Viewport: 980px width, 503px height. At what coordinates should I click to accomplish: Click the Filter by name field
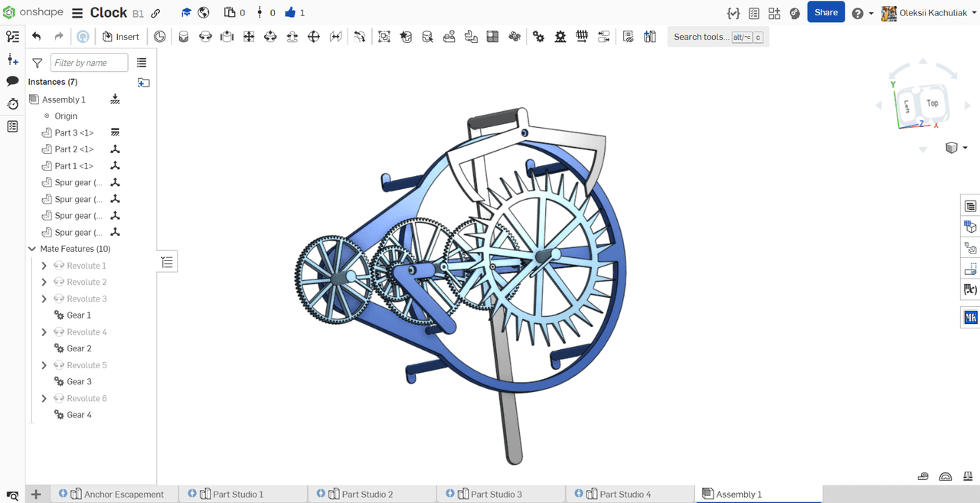click(x=89, y=63)
